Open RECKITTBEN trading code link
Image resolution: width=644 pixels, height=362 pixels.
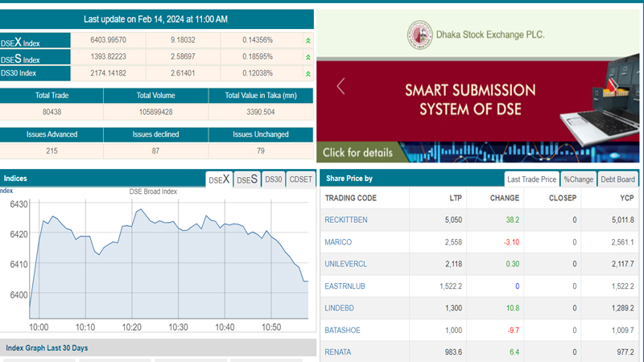coord(346,220)
